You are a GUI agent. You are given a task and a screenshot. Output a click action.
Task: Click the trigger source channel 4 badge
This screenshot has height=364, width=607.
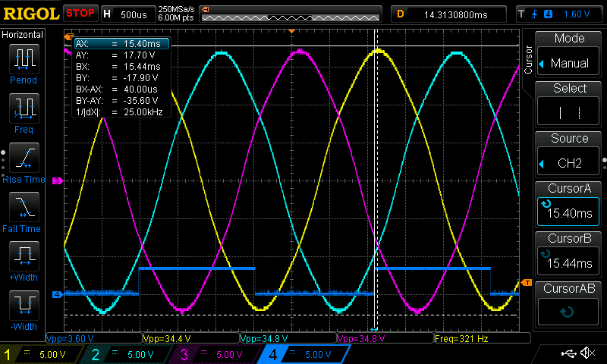click(x=548, y=14)
